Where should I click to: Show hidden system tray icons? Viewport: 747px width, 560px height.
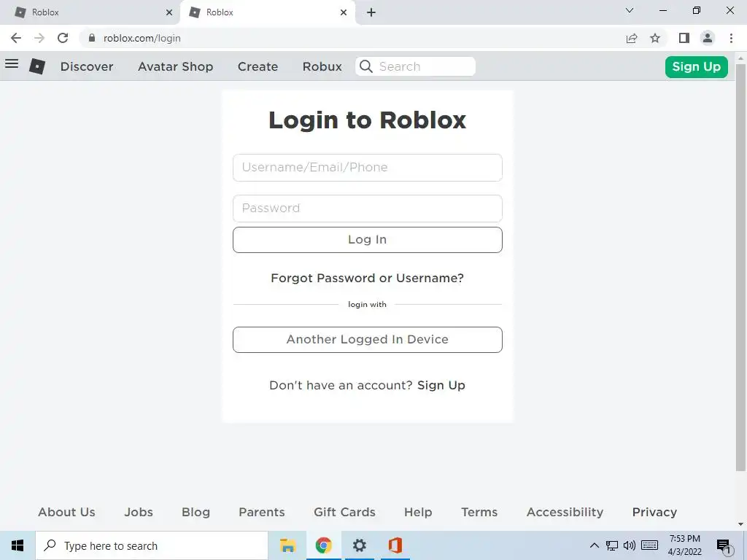[594, 545]
